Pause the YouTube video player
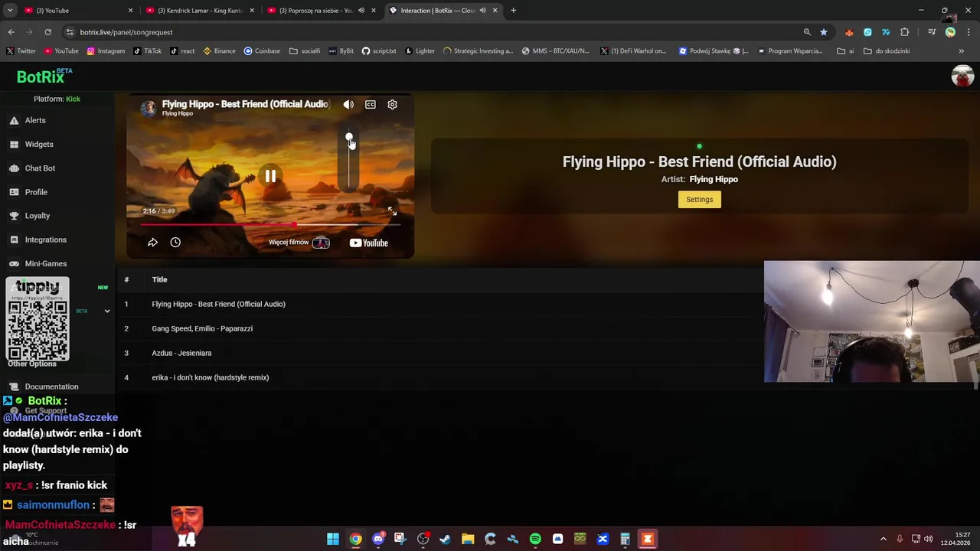The height and width of the screenshot is (551, 980). click(x=270, y=176)
